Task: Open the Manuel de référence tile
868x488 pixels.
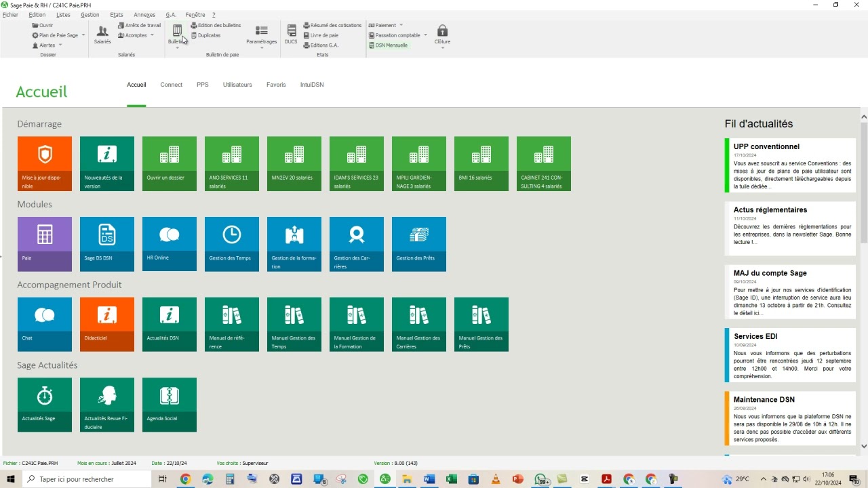Action: 232,324
